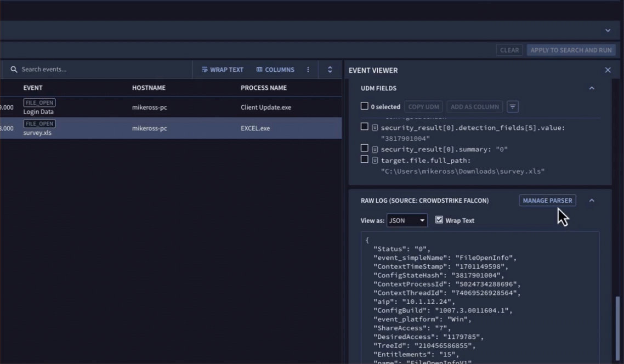This screenshot has width=624, height=364.
Task: Uncheck the raw log Wrap Text checkbox
Action: pos(439,220)
